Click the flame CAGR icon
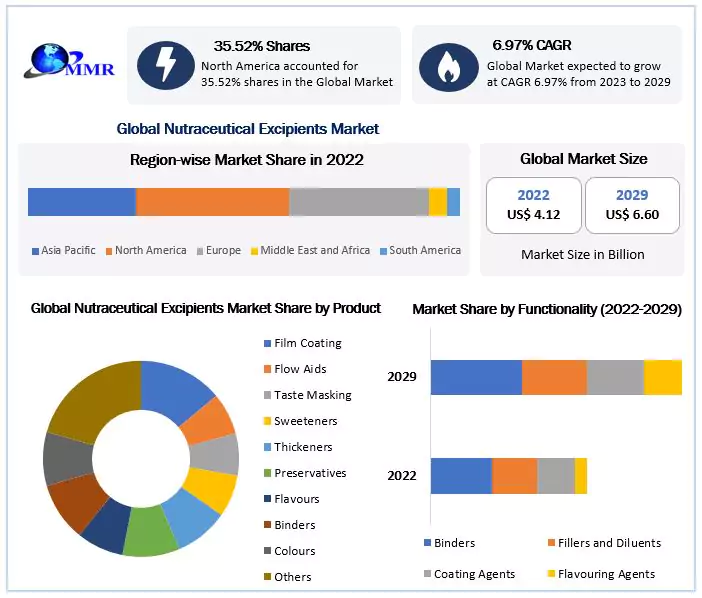Viewport: 702px width, 598px height. (448, 65)
